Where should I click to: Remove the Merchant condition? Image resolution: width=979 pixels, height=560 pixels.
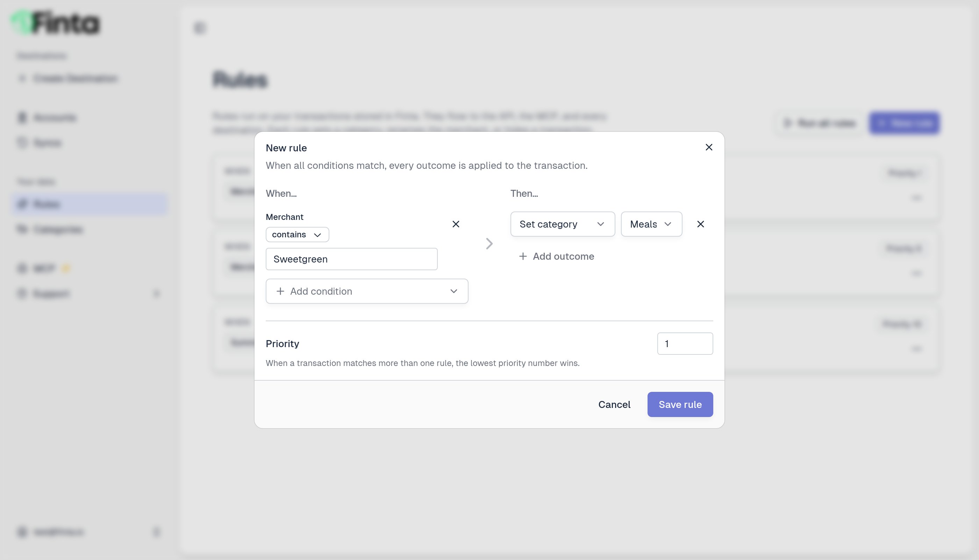456,224
